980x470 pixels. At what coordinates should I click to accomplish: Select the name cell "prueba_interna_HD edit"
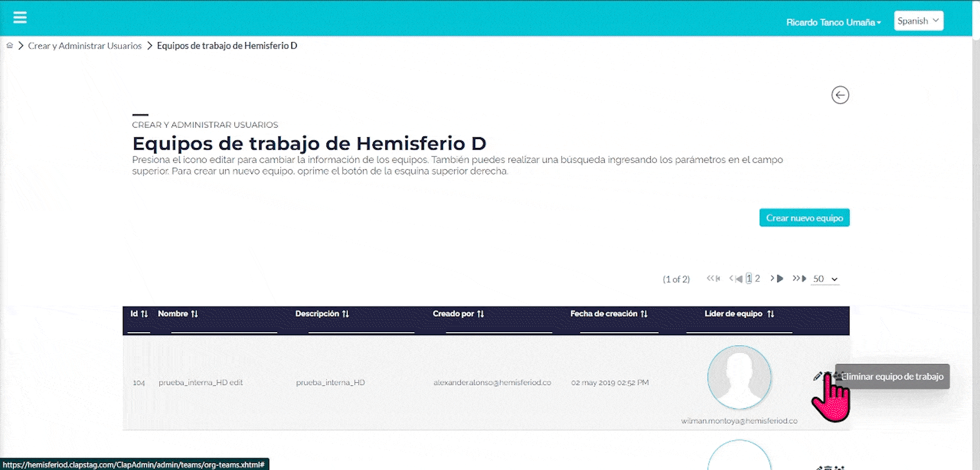(201, 383)
